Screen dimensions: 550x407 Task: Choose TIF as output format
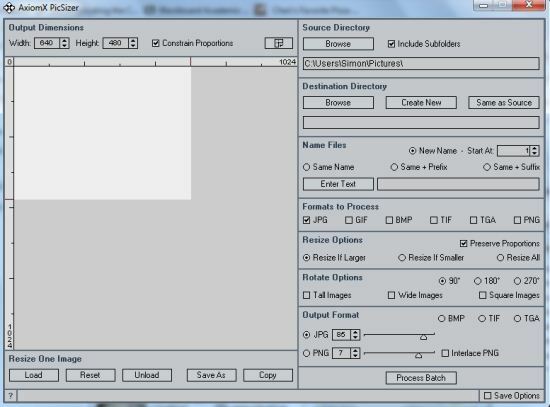pos(482,319)
